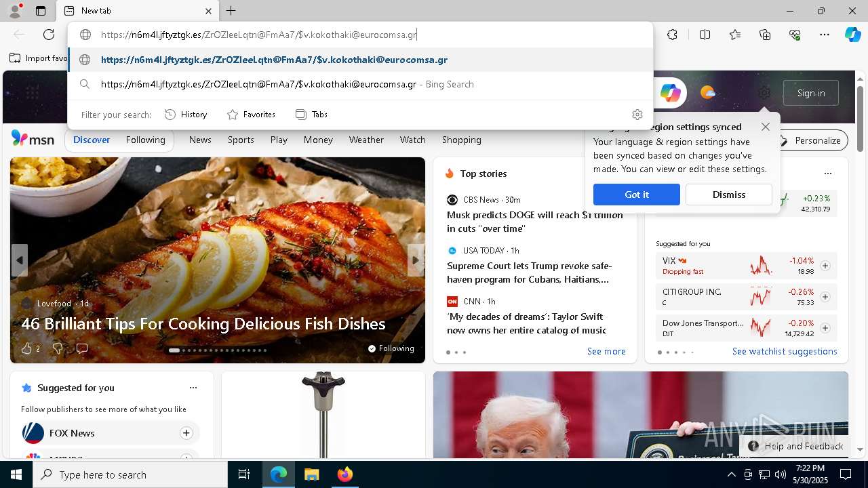The width and height of the screenshot is (868, 488).
Task: Dislike the fish dishes article
Action: (58, 348)
